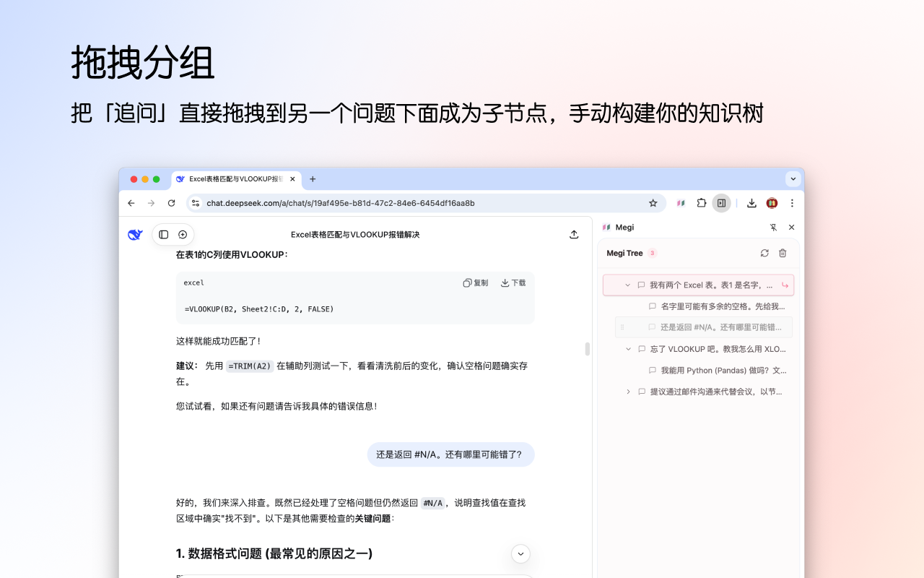The height and width of the screenshot is (578, 924).
Task: Click the Megi extension icon in browser toolbar
Action: click(x=681, y=203)
